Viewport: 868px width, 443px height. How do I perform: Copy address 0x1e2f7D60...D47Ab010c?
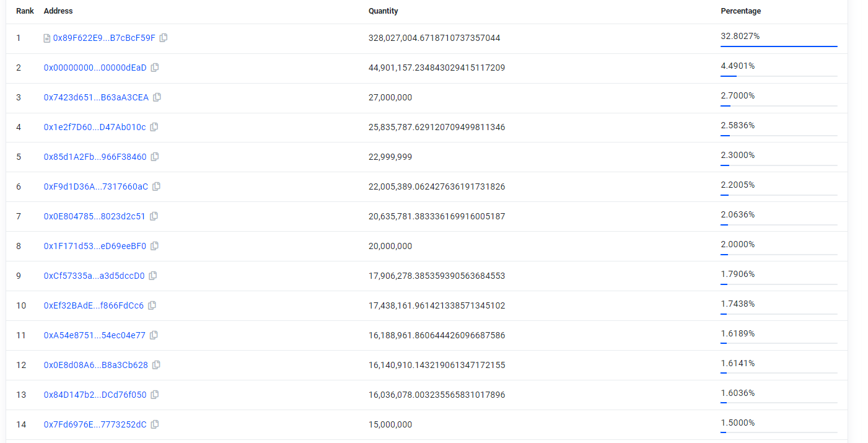[154, 127]
